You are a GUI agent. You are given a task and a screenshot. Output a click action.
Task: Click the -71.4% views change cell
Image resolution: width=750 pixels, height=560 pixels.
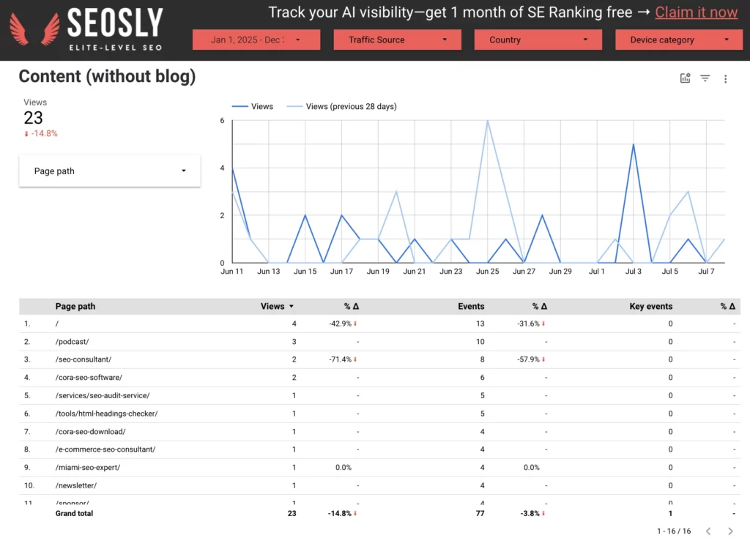(x=343, y=359)
